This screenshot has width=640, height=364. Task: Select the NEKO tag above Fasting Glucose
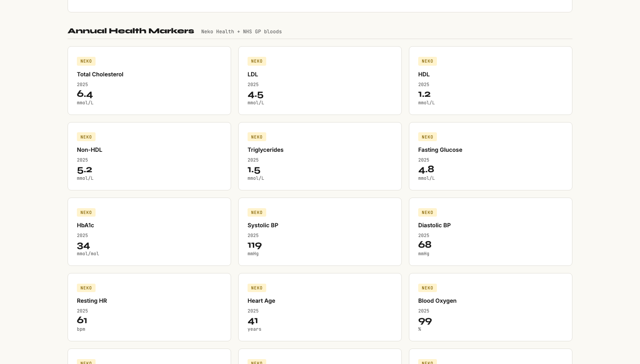click(428, 137)
